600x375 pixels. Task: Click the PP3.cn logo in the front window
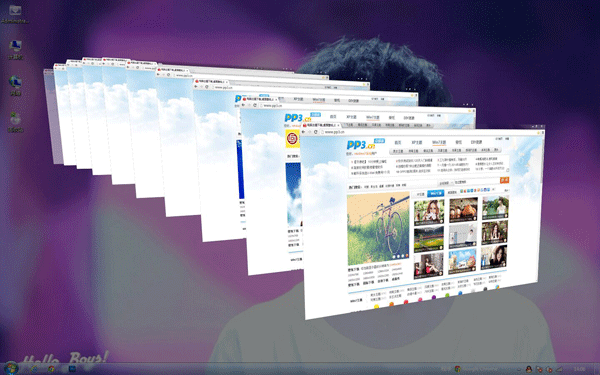click(361, 145)
